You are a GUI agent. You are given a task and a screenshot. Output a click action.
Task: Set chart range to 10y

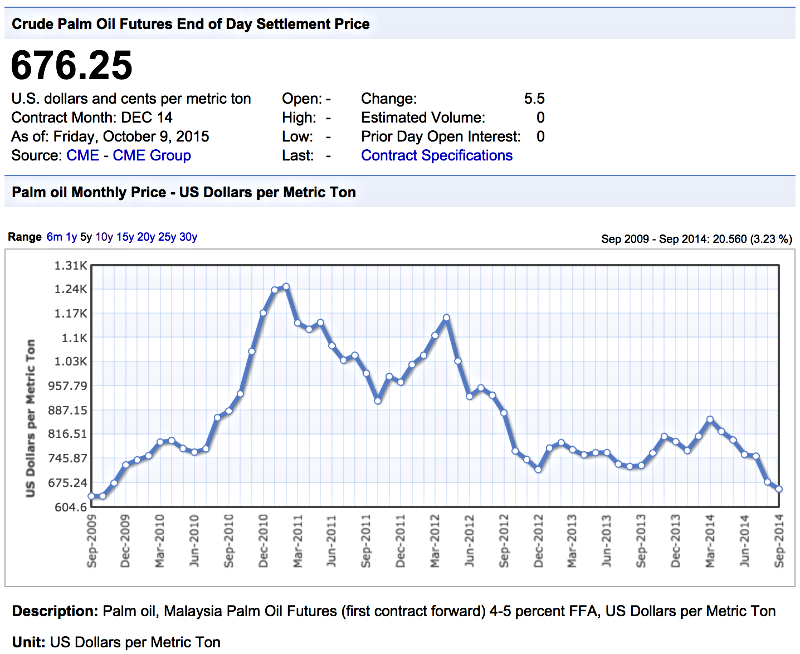(104, 237)
